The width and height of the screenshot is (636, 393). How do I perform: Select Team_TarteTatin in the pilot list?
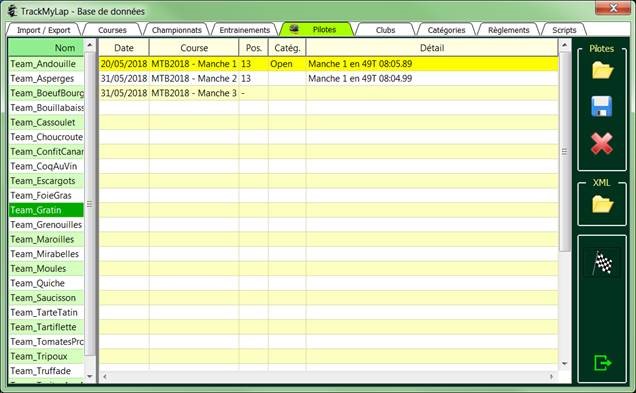(46, 312)
